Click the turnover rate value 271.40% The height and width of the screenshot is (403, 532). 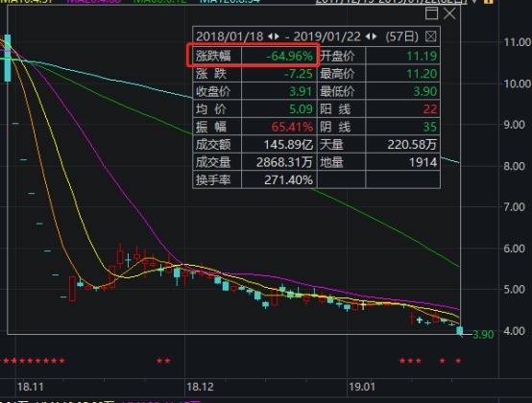pyautogui.click(x=288, y=180)
